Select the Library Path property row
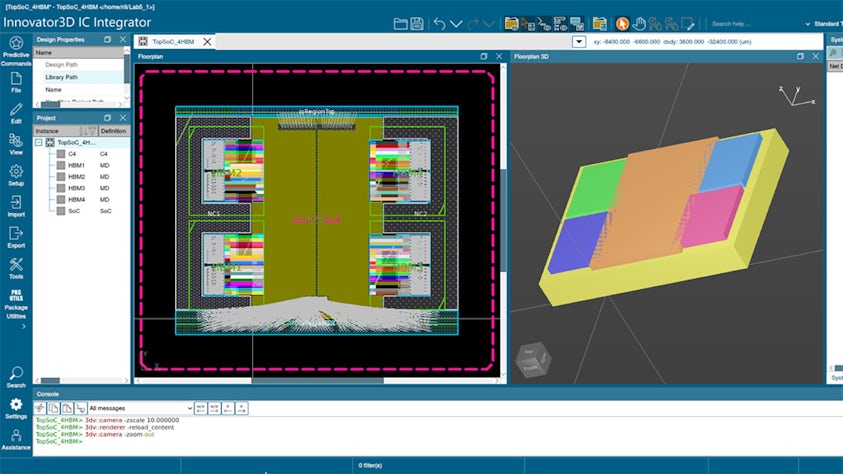This screenshot has height=474, width=843. click(x=78, y=77)
